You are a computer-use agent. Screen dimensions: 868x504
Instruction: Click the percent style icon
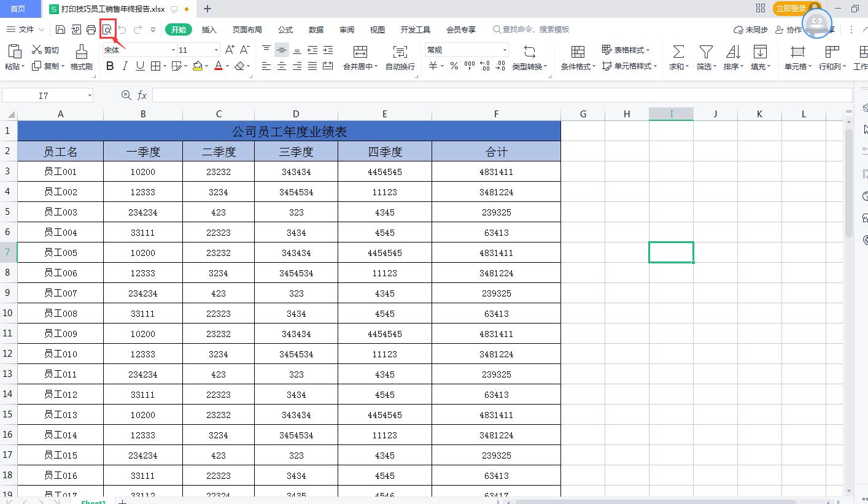[x=454, y=66]
